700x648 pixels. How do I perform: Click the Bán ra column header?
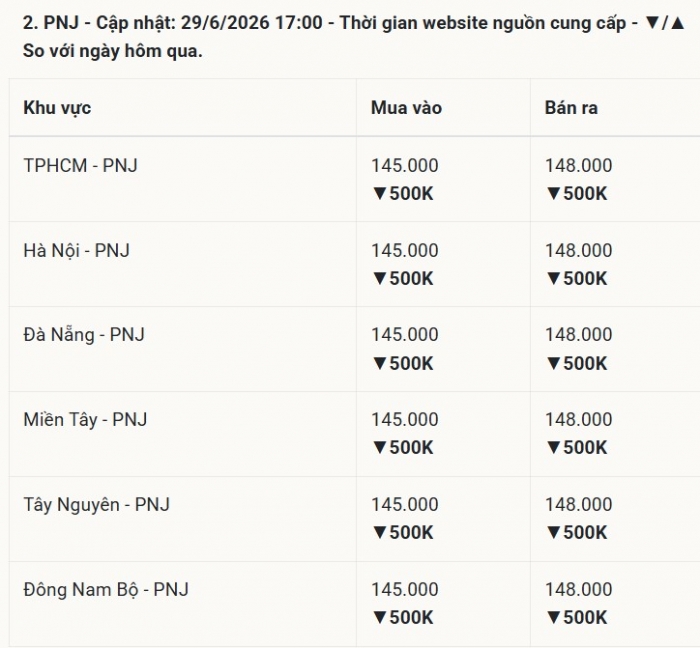[x=571, y=108]
